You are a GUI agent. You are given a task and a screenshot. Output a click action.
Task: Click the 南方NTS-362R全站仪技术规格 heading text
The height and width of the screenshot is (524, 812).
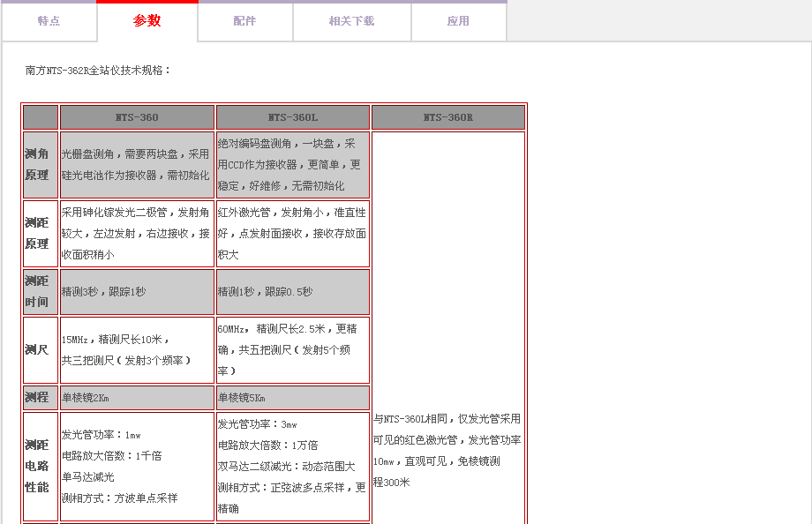(99, 71)
